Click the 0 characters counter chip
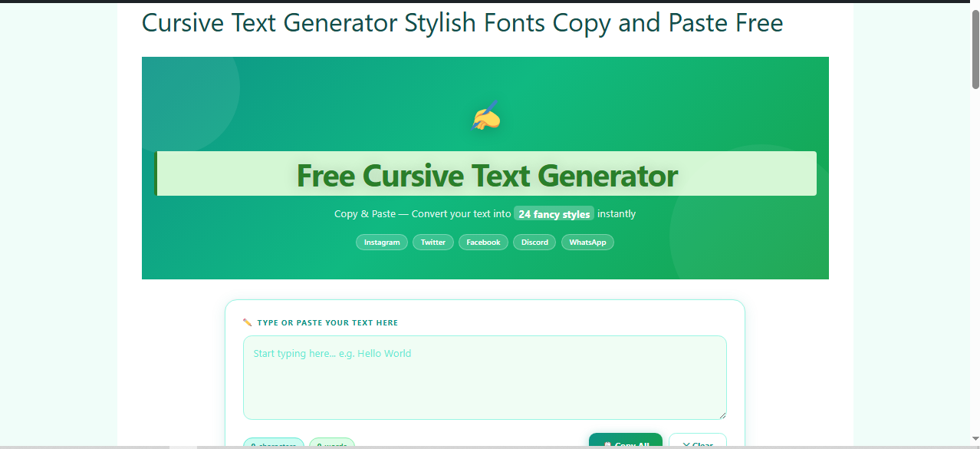This screenshot has width=980, height=449. click(x=273, y=445)
